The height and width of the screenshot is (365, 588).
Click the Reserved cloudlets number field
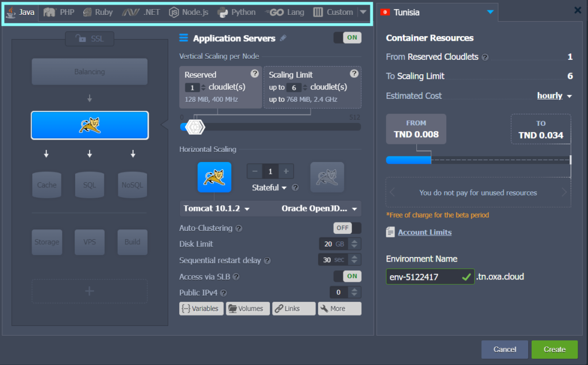[x=192, y=87]
